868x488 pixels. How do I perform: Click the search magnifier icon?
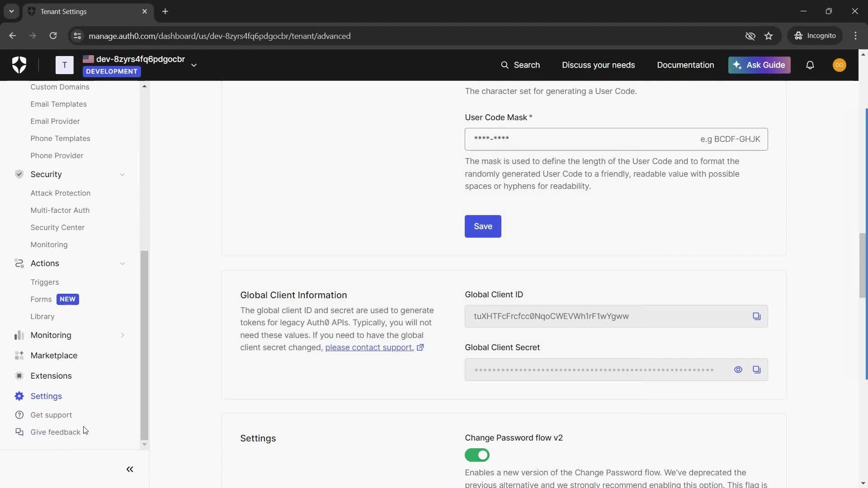point(505,65)
